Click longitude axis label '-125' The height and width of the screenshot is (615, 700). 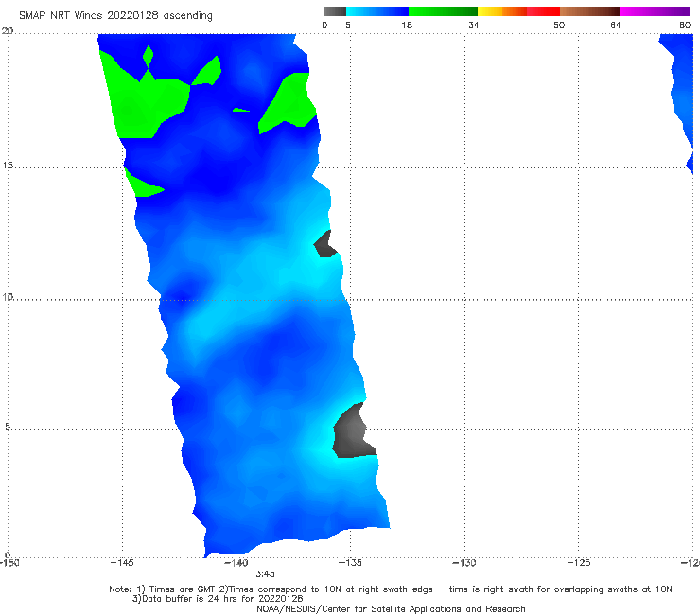point(579,563)
